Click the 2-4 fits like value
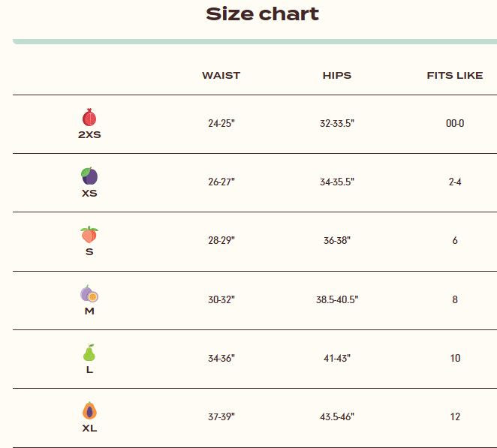The image size is (497, 448). pos(455,182)
